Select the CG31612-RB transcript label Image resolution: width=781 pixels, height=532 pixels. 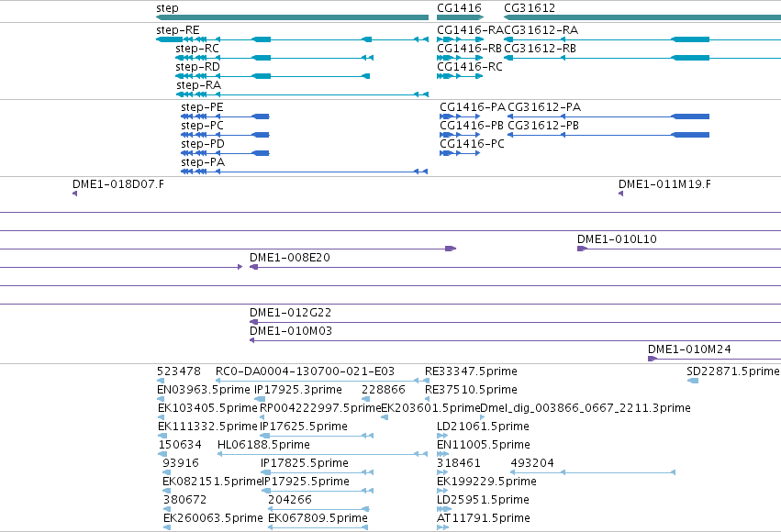tap(540, 49)
